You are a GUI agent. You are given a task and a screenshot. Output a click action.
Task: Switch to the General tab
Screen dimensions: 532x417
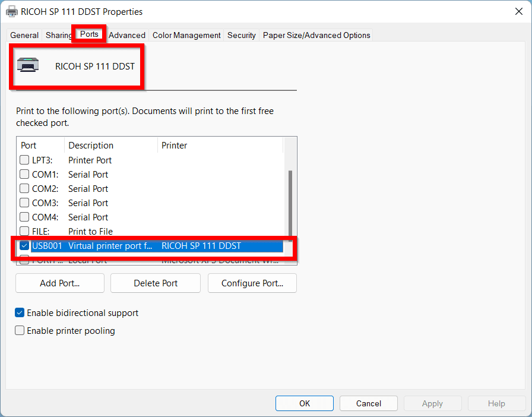(24, 35)
